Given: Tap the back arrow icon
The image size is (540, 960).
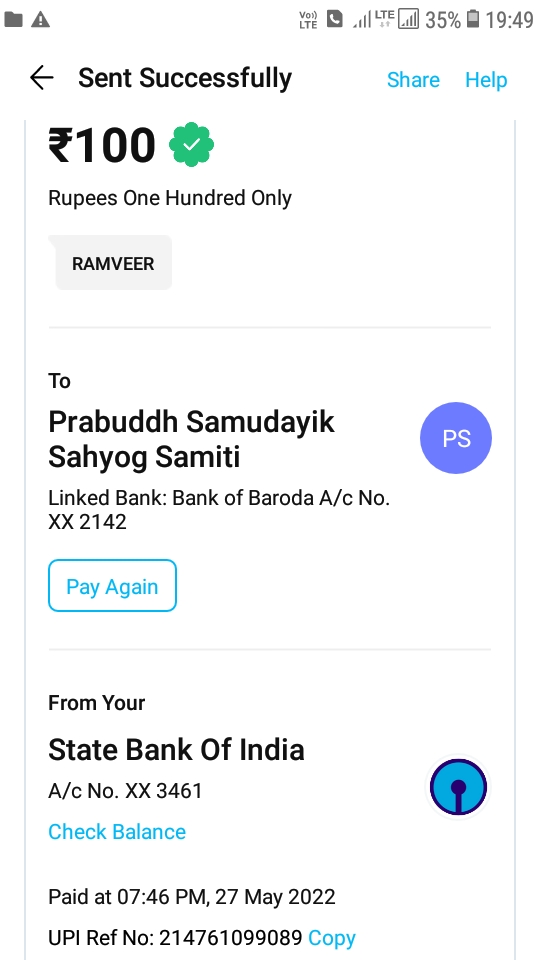Looking at the screenshot, I should click(41, 78).
